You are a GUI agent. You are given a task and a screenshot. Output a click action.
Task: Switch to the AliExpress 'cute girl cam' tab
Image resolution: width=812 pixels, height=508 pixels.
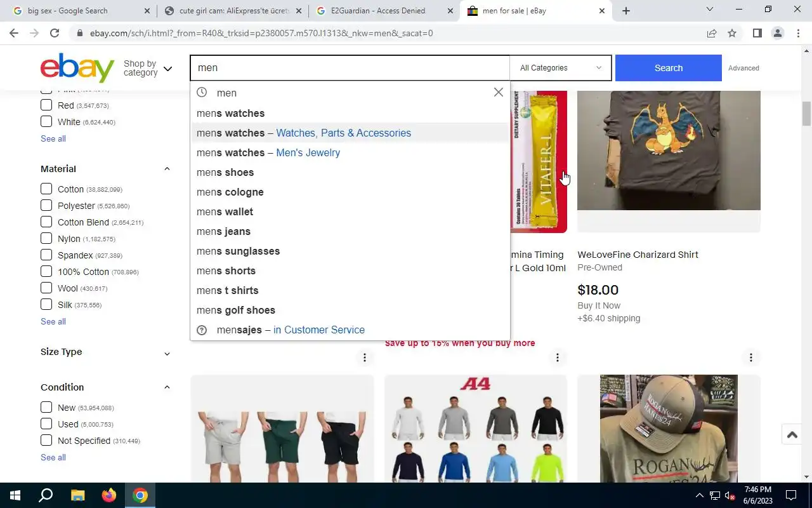[x=232, y=11]
